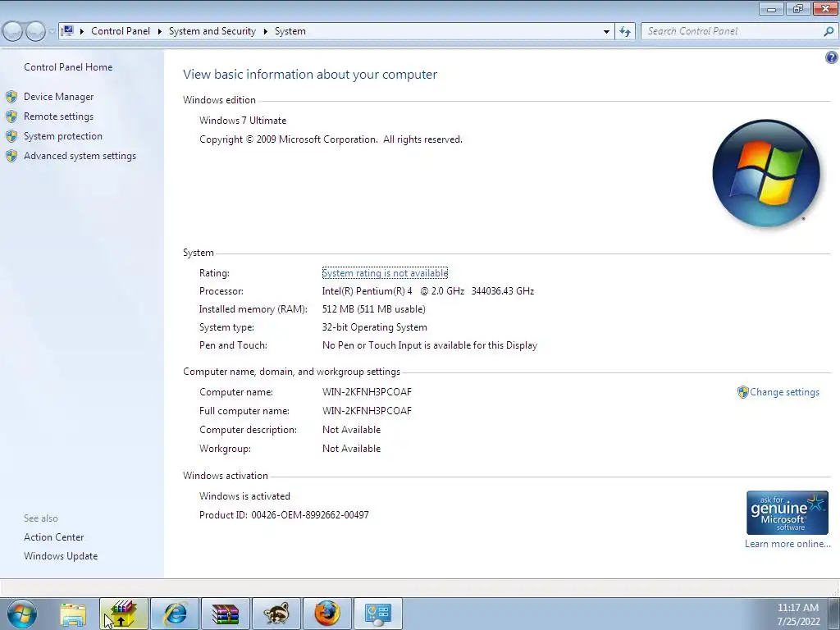Open Windows Explorer from the taskbar
This screenshot has height=630, width=840.
tap(73, 614)
